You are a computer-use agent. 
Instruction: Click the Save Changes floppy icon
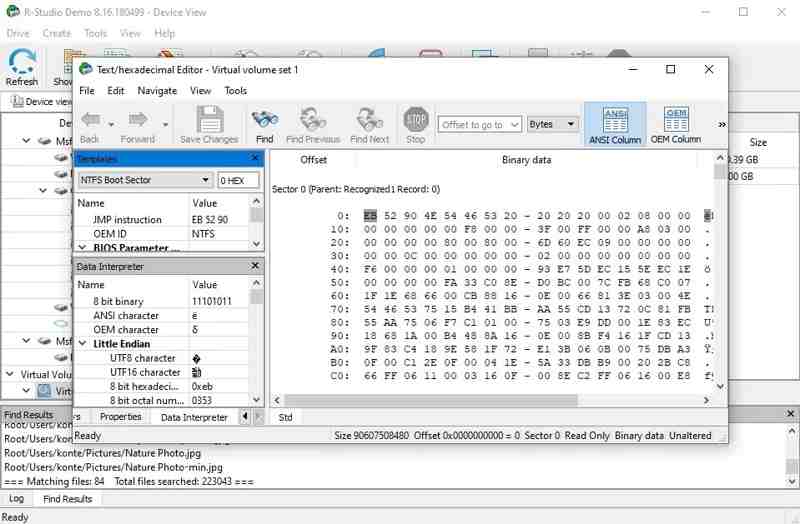[x=210, y=120]
